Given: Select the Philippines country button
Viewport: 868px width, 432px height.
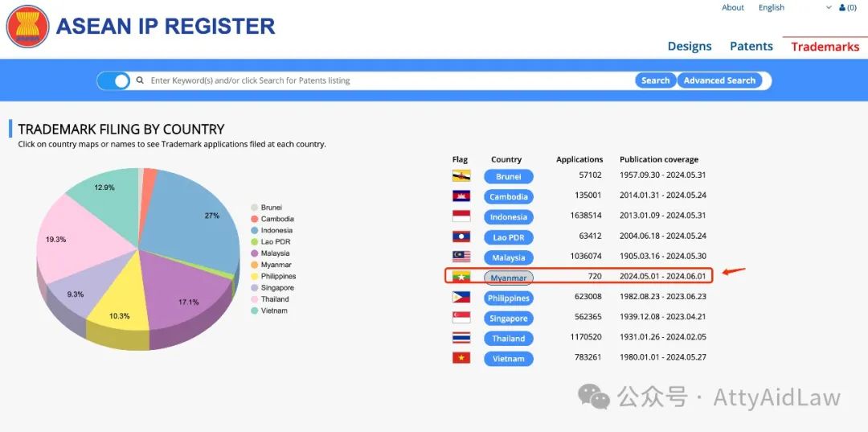Looking at the screenshot, I should click(x=508, y=298).
